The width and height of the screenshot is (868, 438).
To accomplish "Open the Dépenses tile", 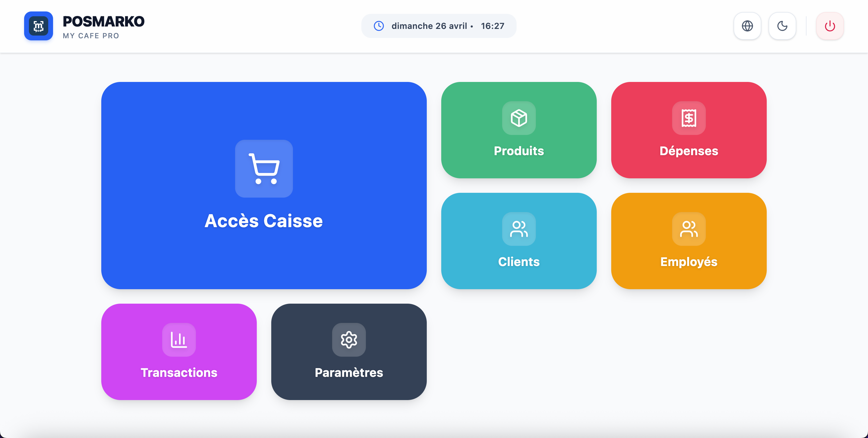I will [689, 130].
